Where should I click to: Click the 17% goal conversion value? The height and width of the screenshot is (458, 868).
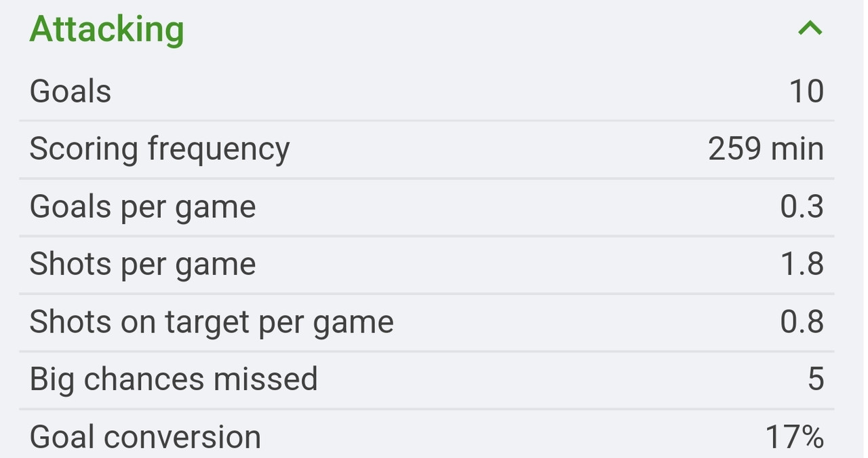pos(795,437)
